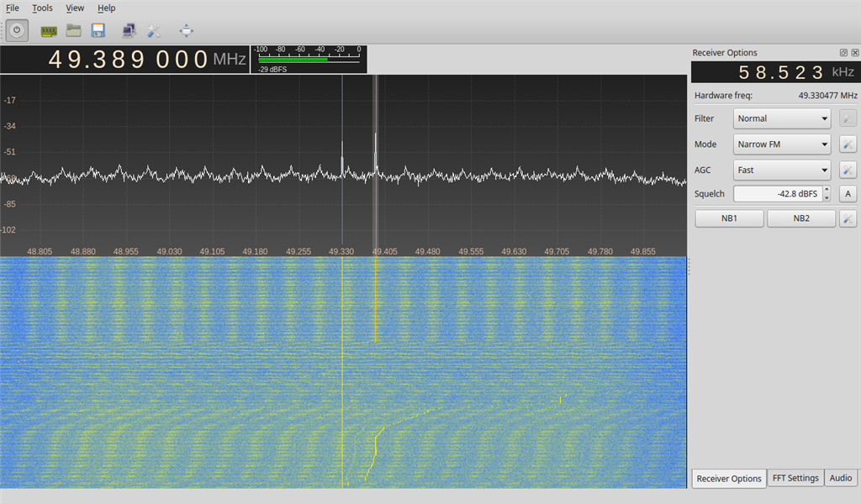Open the remote control computers icon
Image resolution: width=861 pixels, height=504 pixels.
tap(129, 31)
